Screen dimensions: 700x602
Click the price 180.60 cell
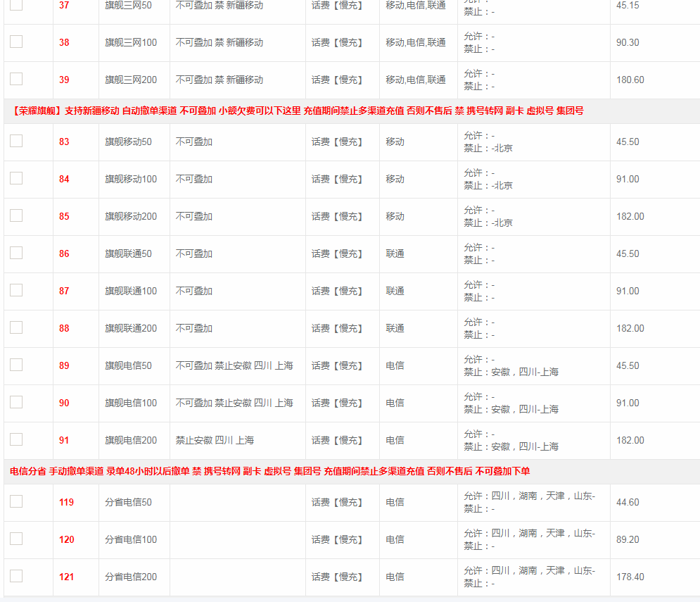click(630, 80)
